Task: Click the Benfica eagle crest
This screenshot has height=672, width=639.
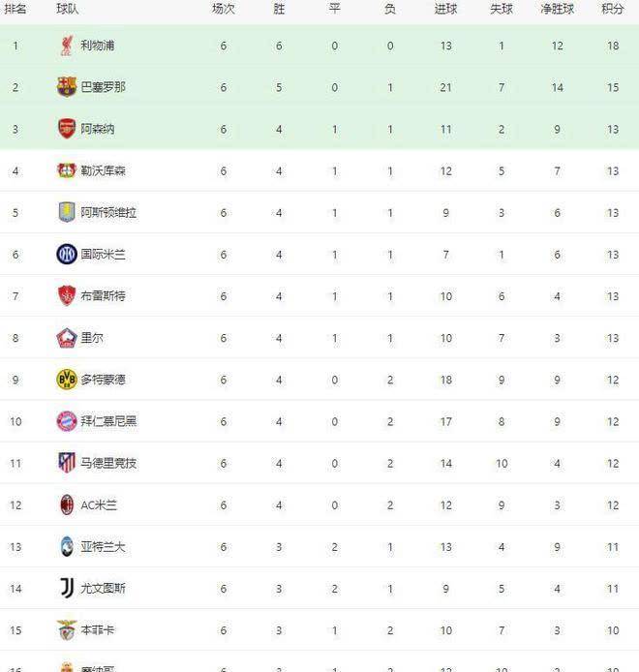Action: tap(67, 630)
